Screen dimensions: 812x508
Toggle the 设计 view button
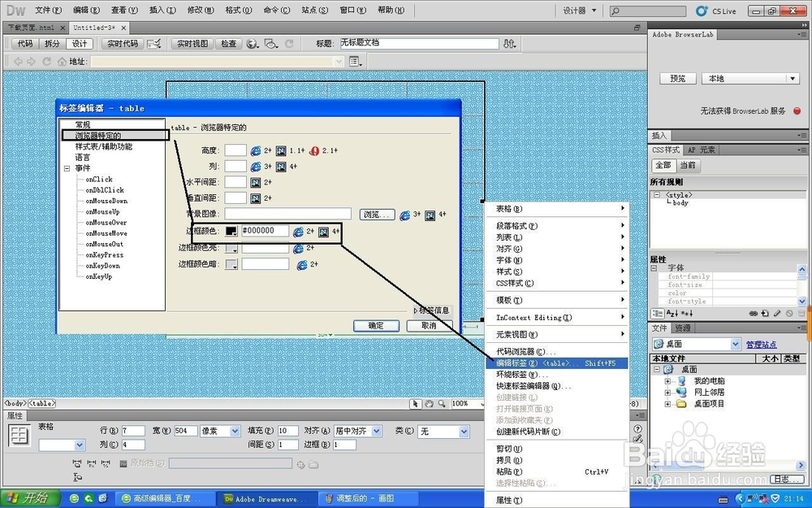coord(80,44)
